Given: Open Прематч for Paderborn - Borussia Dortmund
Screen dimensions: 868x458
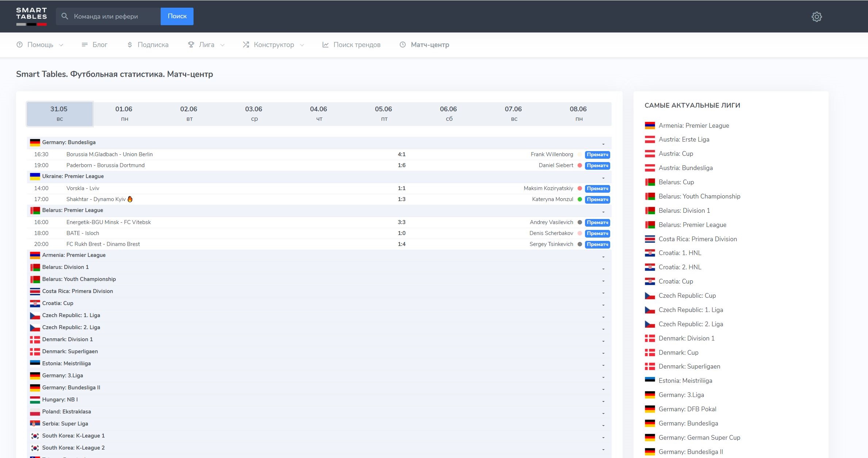Looking at the screenshot, I should click(597, 165).
